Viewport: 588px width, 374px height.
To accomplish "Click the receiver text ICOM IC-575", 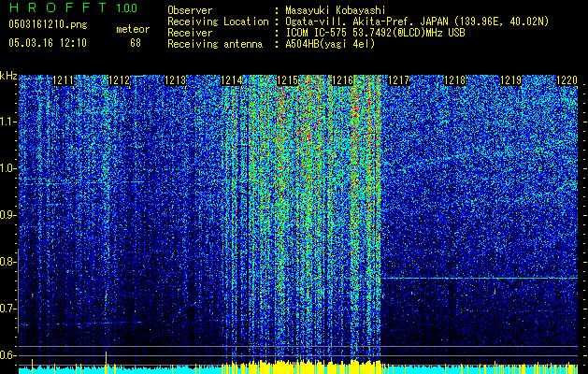I will point(317,33).
